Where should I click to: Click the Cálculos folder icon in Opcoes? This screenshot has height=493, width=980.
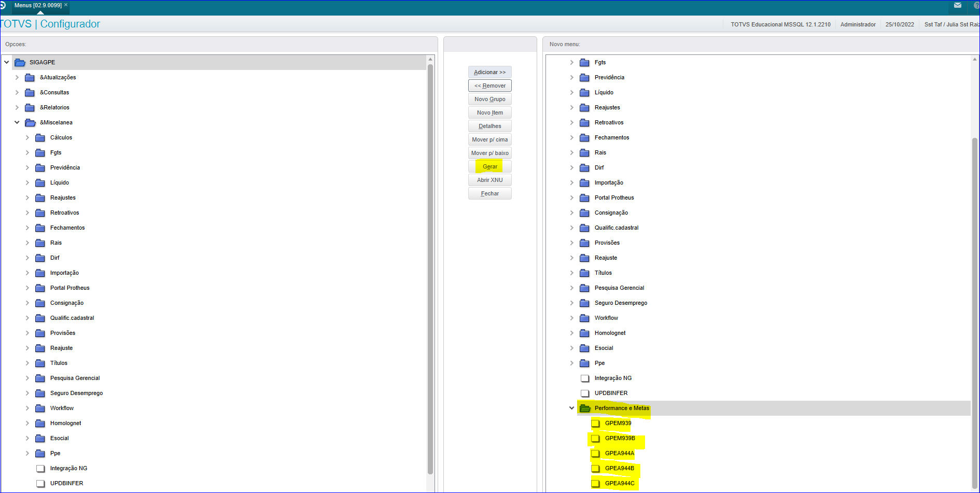pos(40,138)
